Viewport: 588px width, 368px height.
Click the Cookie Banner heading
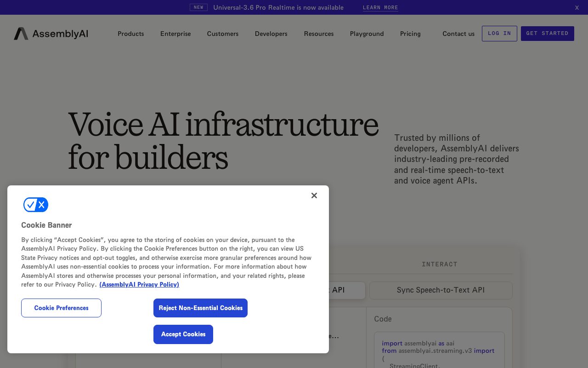[46, 225]
